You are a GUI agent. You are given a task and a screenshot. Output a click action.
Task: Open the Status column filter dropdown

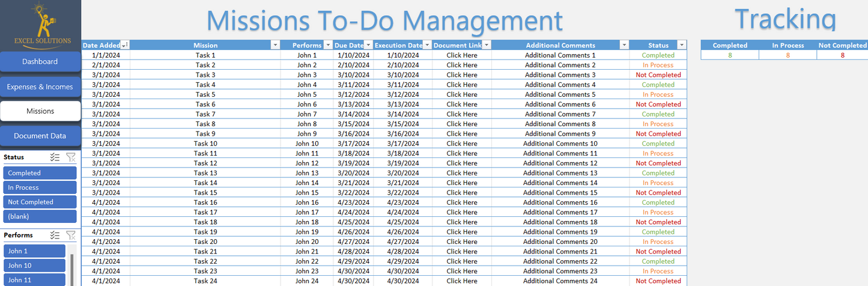pos(682,45)
